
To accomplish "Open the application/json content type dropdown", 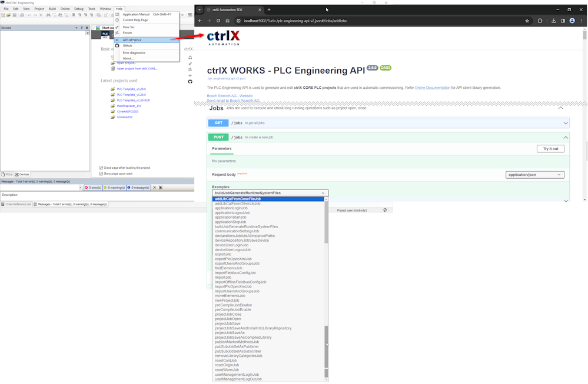I will click(534, 175).
